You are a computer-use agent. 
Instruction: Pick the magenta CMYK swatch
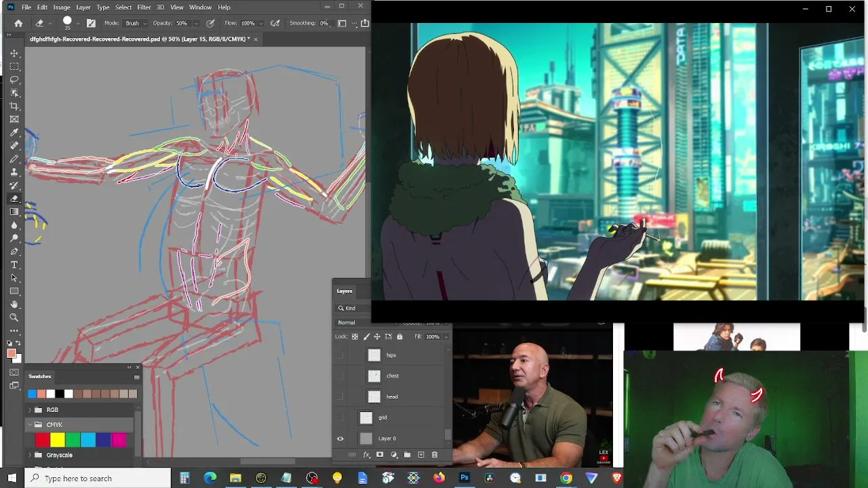coord(119,441)
